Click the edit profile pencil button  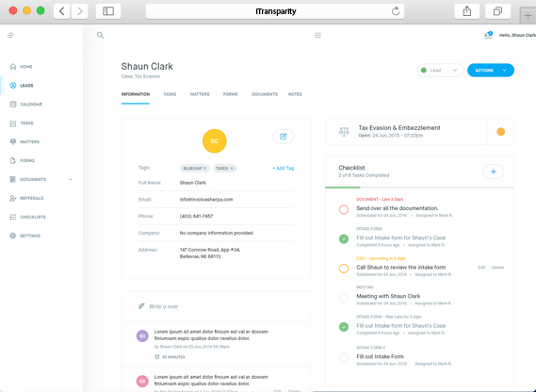[x=283, y=137]
